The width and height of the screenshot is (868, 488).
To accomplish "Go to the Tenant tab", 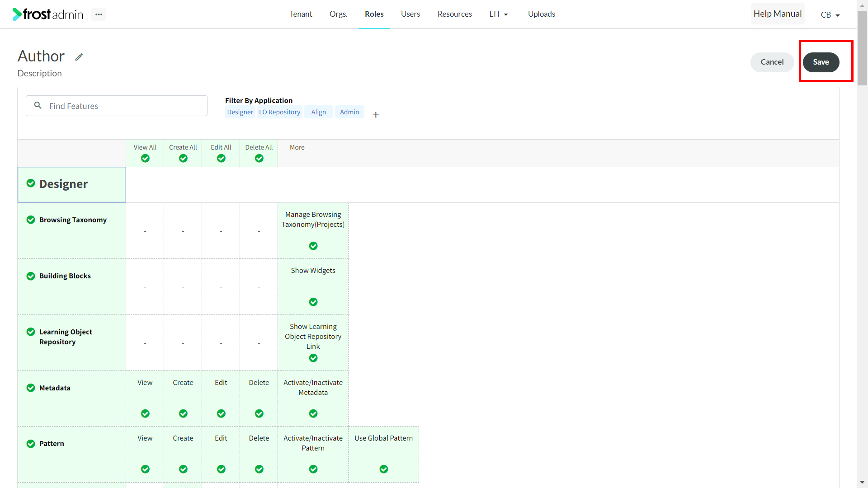I will point(301,14).
